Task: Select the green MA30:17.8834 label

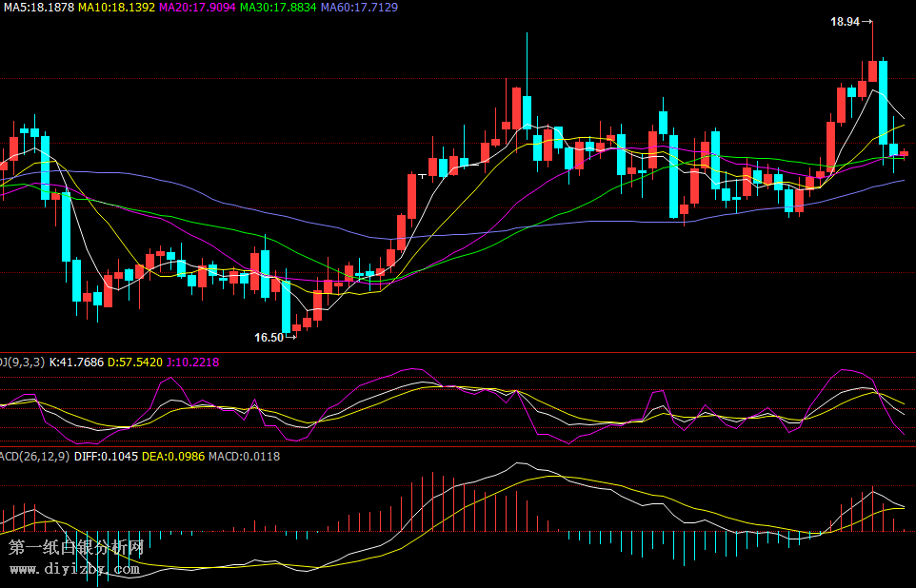Action: pos(279,8)
